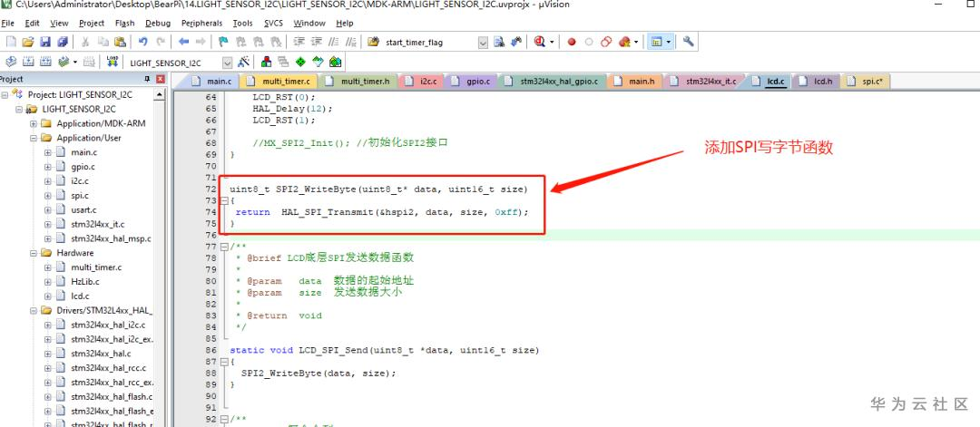980x427 pixels.
Task: Select lcd.c in the Hardware folder
Action: pyautogui.click(x=80, y=296)
